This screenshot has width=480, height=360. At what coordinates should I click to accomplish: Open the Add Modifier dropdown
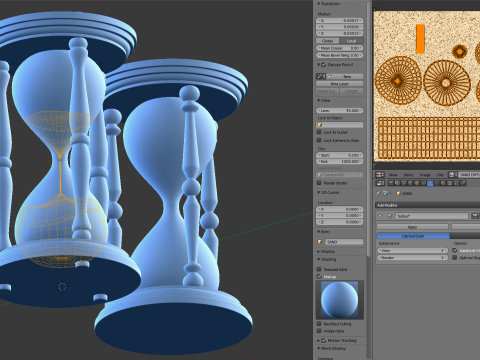tap(428, 205)
